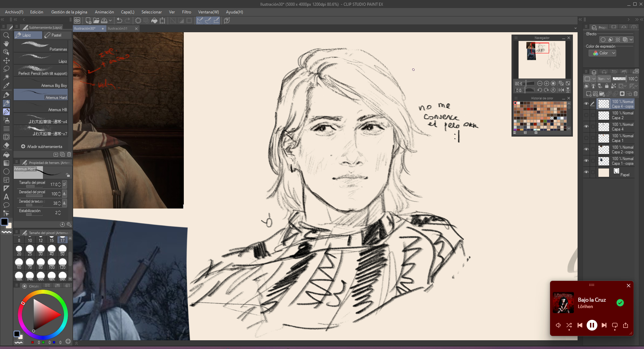Hide the Capa 4 layer

(x=586, y=127)
